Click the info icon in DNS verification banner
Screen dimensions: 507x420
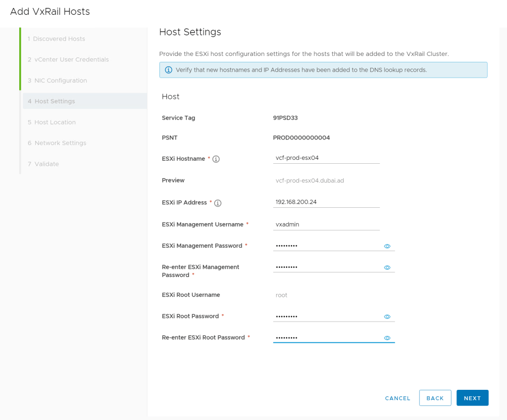pos(168,70)
